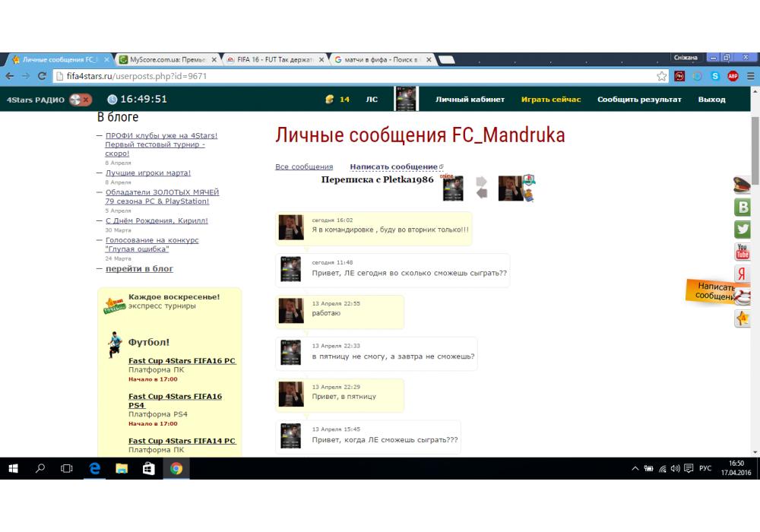Click the browser address bar
Image resolution: width=760 pixels, height=532 pixels.
tap(357, 76)
